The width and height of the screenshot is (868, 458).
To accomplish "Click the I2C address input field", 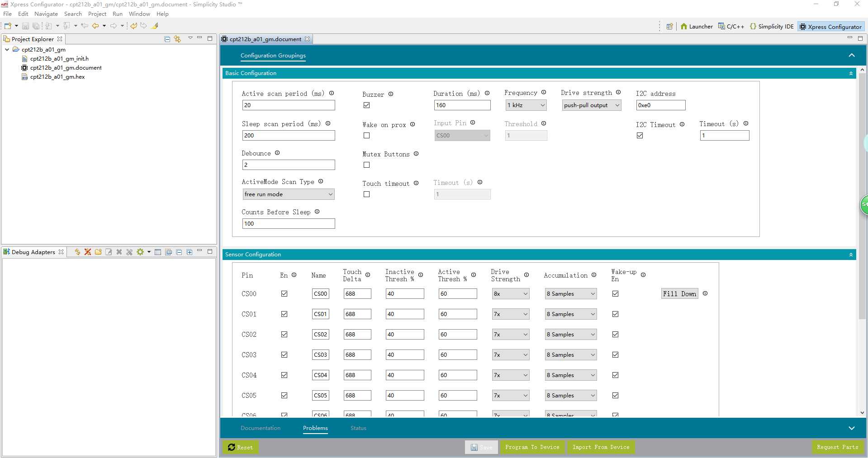I will tap(661, 105).
